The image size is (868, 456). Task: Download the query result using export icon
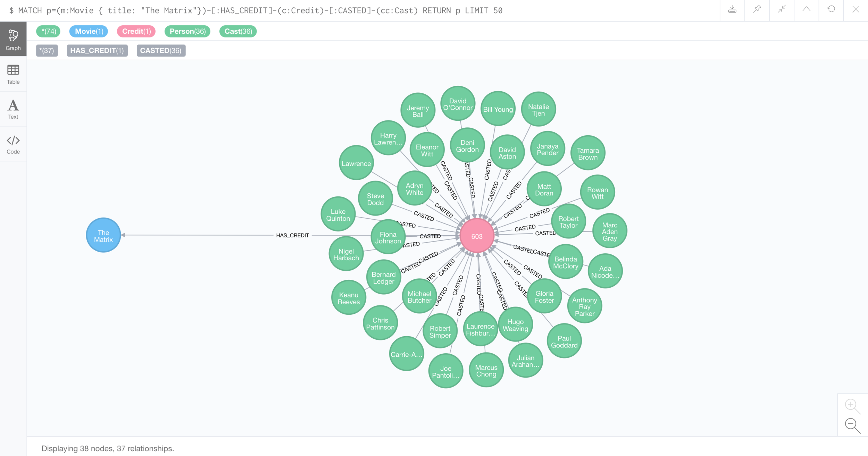732,10
